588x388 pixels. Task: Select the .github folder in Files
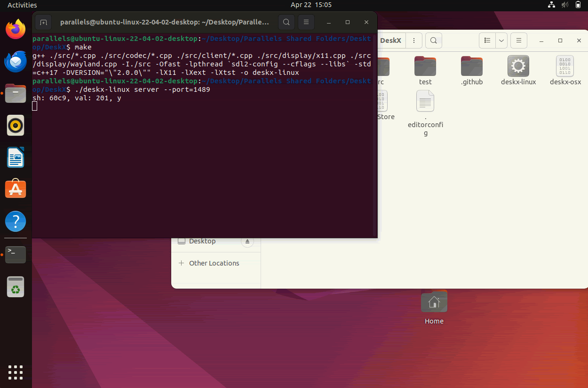472,71
